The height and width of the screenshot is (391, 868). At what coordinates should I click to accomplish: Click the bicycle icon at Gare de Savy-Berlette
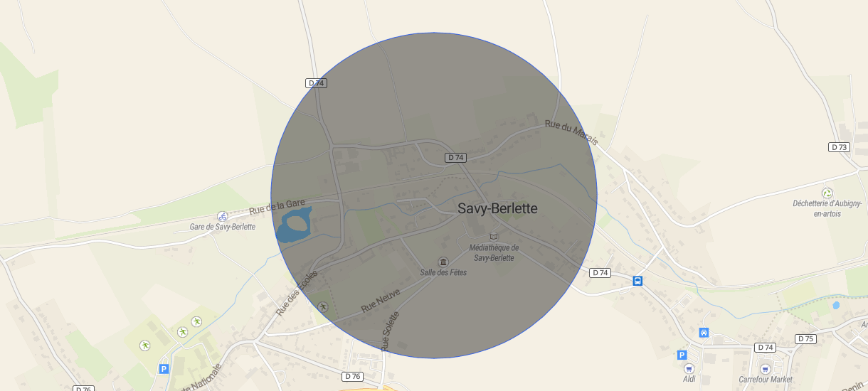pyautogui.click(x=223, y=216)
